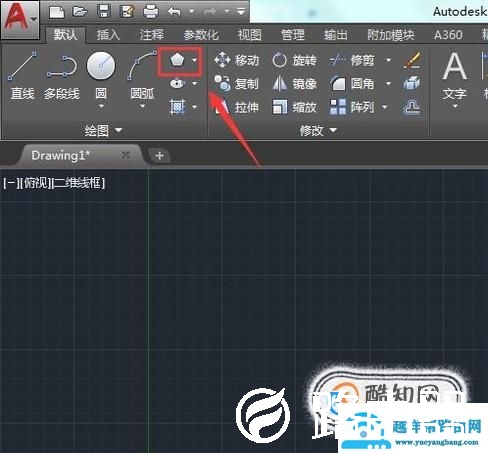488x453 pixels.
Task: Open the 参数化 ribbon tab
Action: tap(201, 35)
